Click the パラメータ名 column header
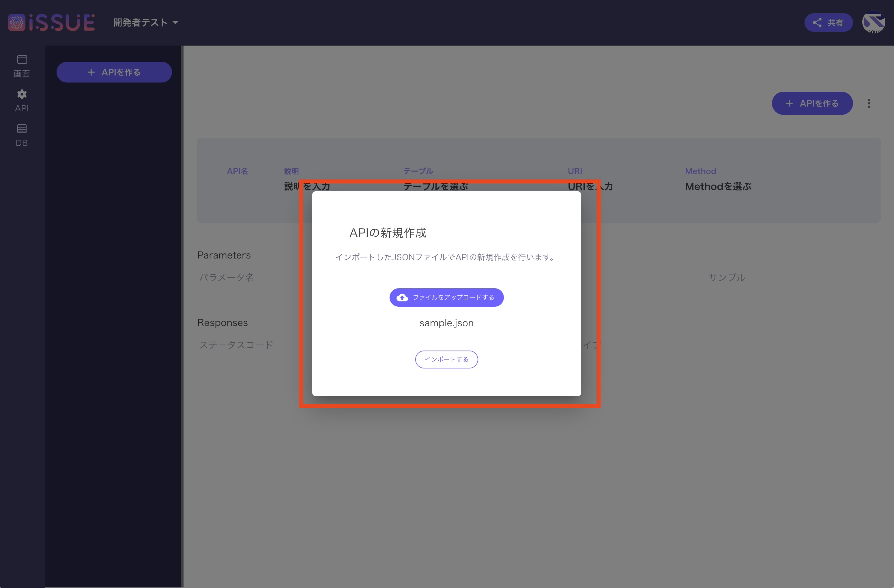 [x=227, y=278]
